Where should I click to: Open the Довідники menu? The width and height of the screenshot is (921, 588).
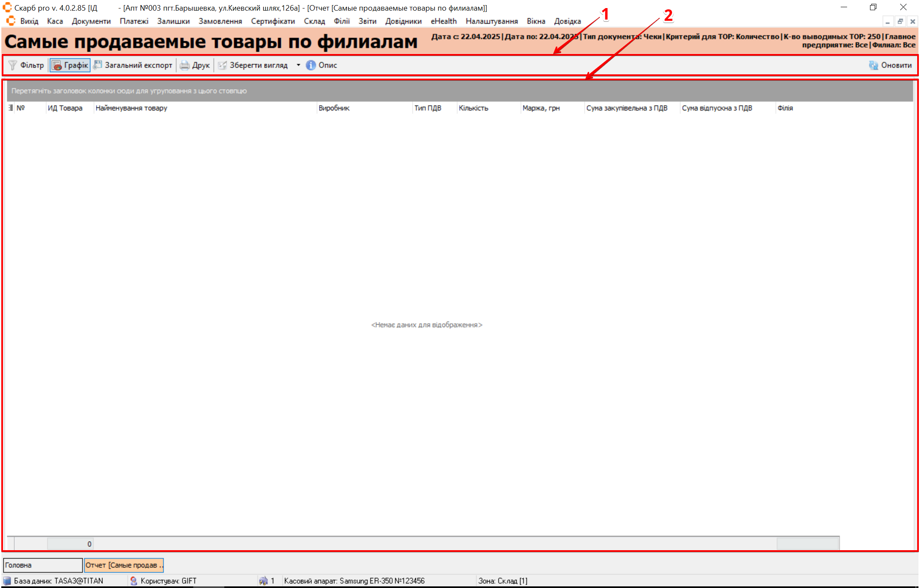403,21
